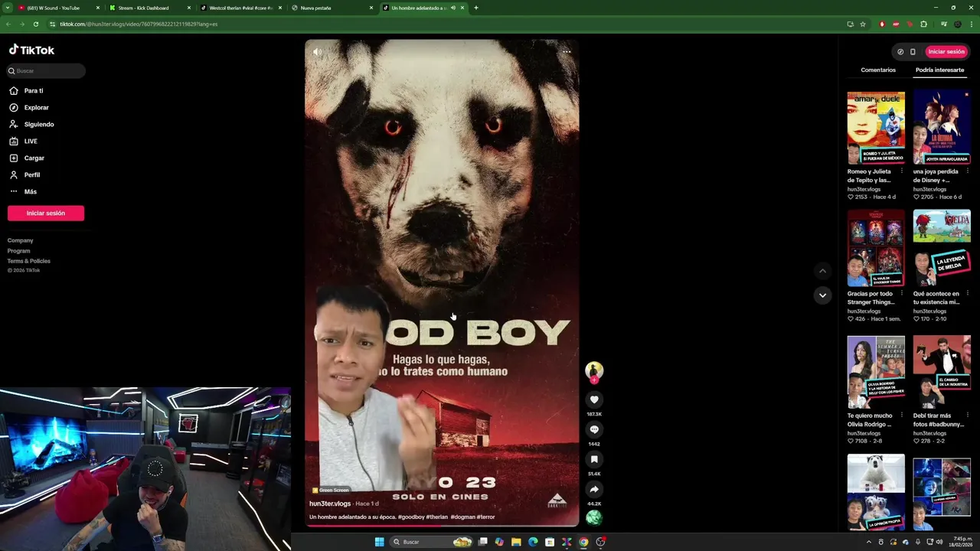Open the Stranger Things video thumbnail
980x551 pixels.
876,248
